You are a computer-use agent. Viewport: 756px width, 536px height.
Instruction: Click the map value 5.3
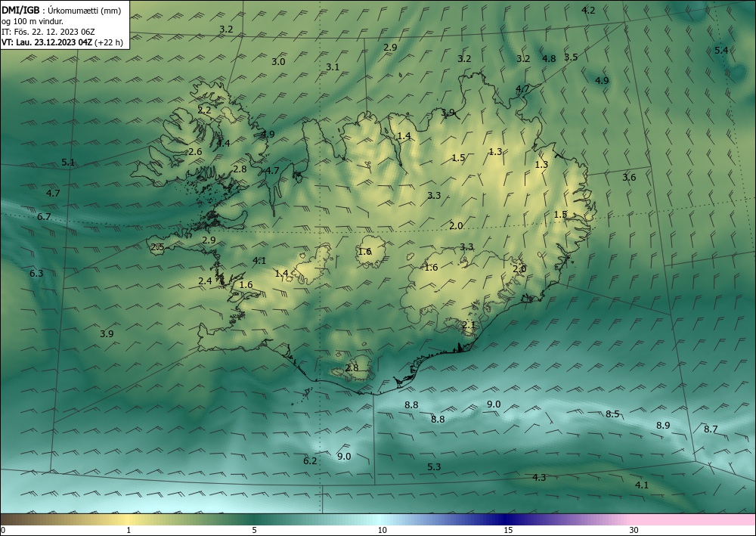pyautogui.click(x=434, y=466)
